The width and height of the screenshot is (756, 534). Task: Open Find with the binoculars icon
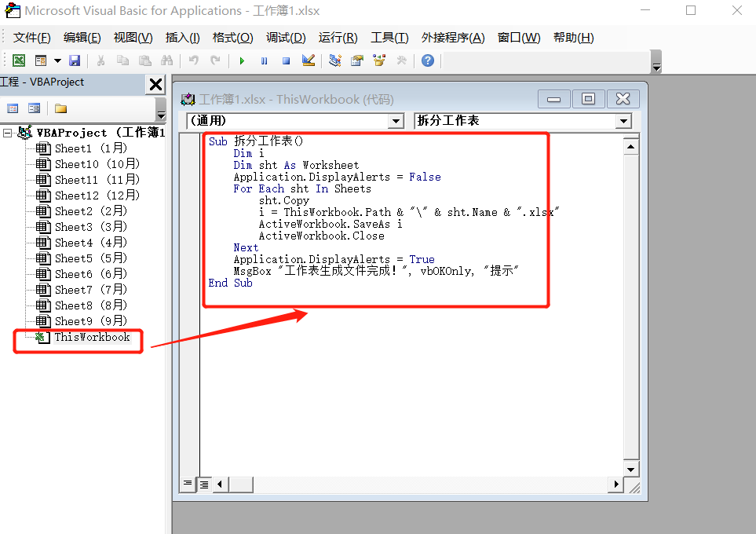[166, 60]
